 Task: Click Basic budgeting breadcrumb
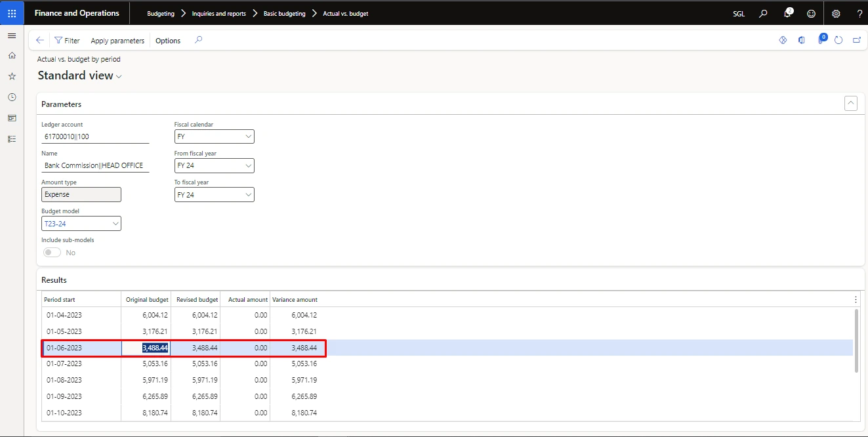point(284,13)
